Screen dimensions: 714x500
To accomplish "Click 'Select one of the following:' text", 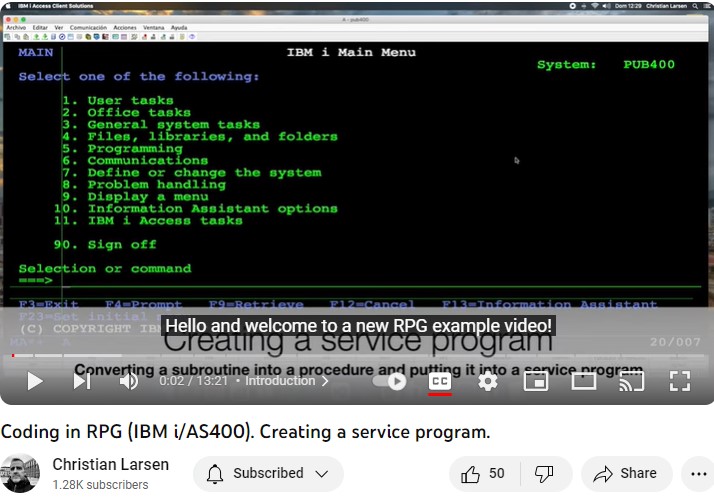I will coord(139,77).
